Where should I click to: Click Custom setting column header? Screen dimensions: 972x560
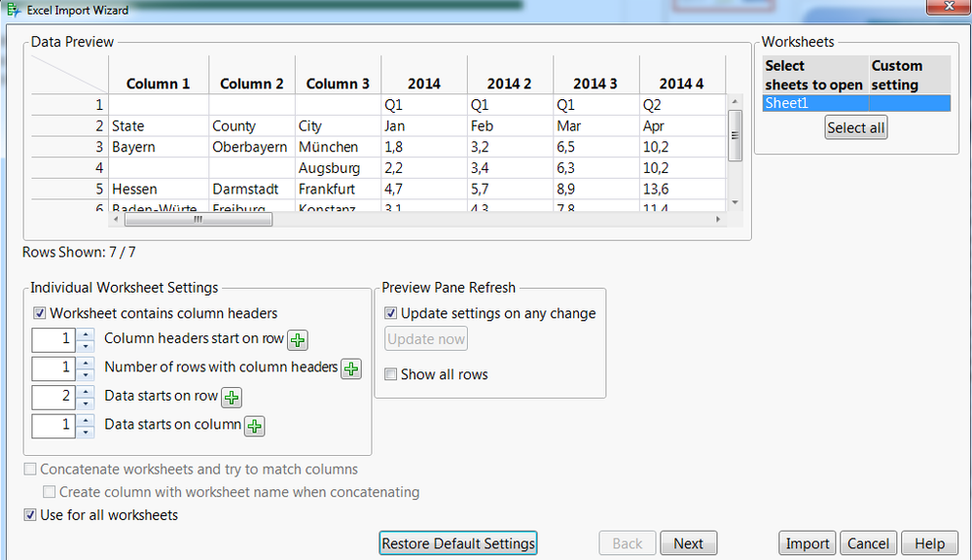pos(910,75)
